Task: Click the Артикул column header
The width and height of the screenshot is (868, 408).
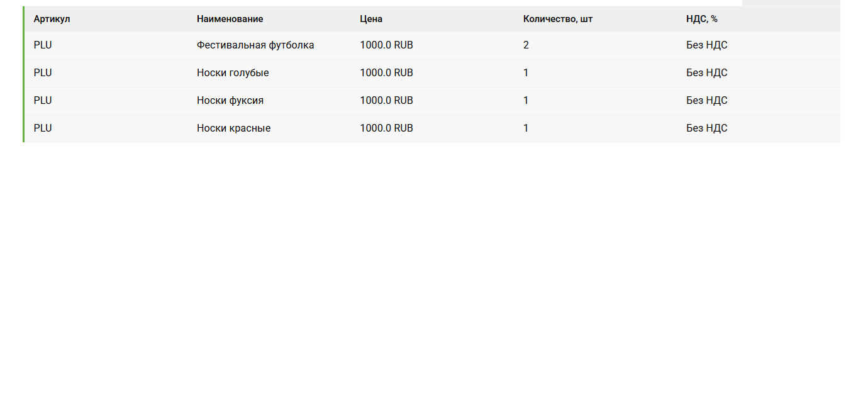Action: click(x=52, y=19)
